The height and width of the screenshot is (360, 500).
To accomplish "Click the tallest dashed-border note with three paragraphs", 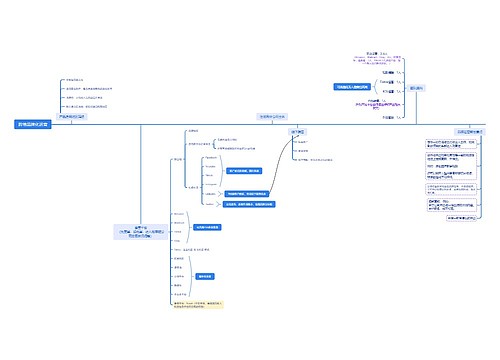I will click(x=451, y=166).
